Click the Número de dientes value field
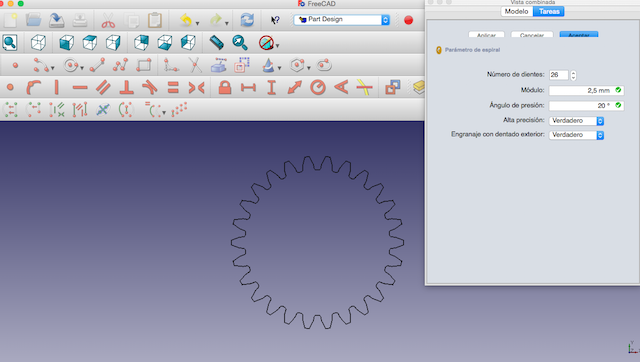The height and width of the screenshot is (362, 640). pos(559,75)
